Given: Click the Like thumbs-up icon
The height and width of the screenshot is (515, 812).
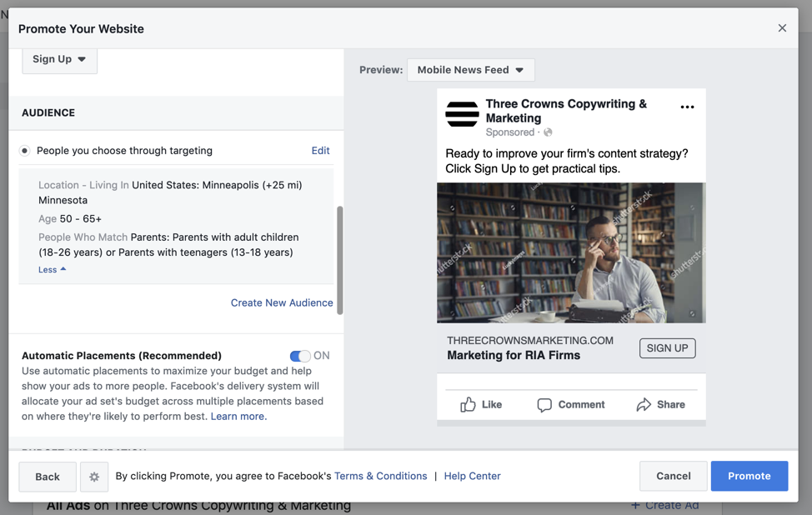Looking at the screenshot, I should tap(468, 405).
